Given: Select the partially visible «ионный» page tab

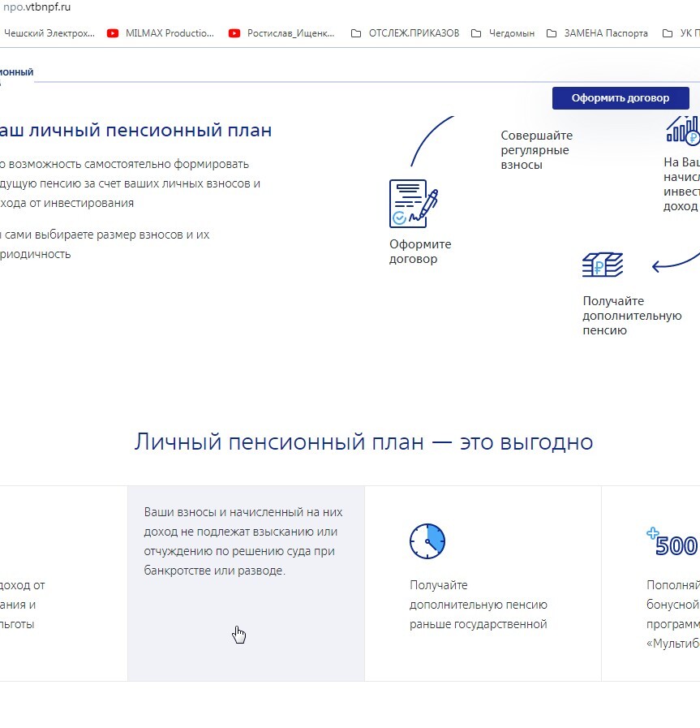Looking at the screenshot, I should [16, 72].
